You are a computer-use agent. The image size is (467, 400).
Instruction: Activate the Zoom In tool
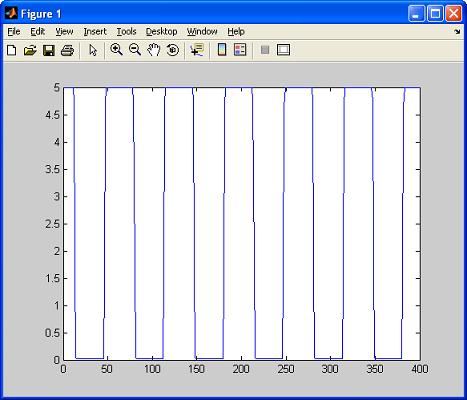coord(116,50)
